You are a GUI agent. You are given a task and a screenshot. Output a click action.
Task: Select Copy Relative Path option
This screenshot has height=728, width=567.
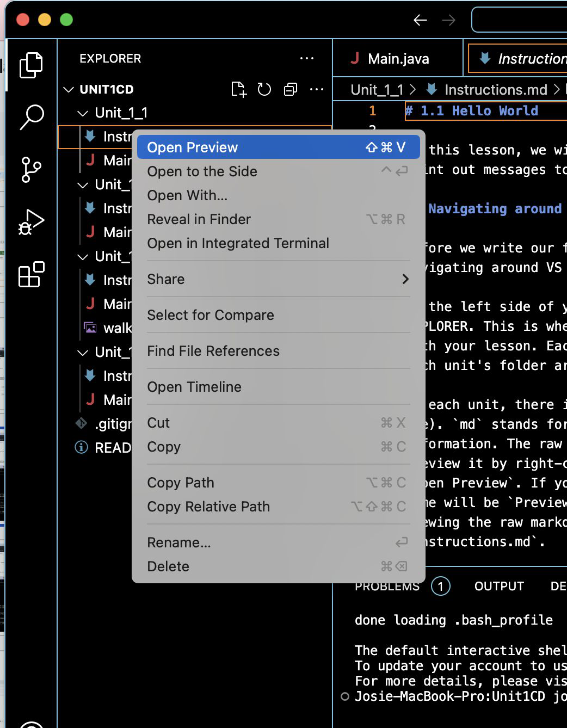point(208,507)
